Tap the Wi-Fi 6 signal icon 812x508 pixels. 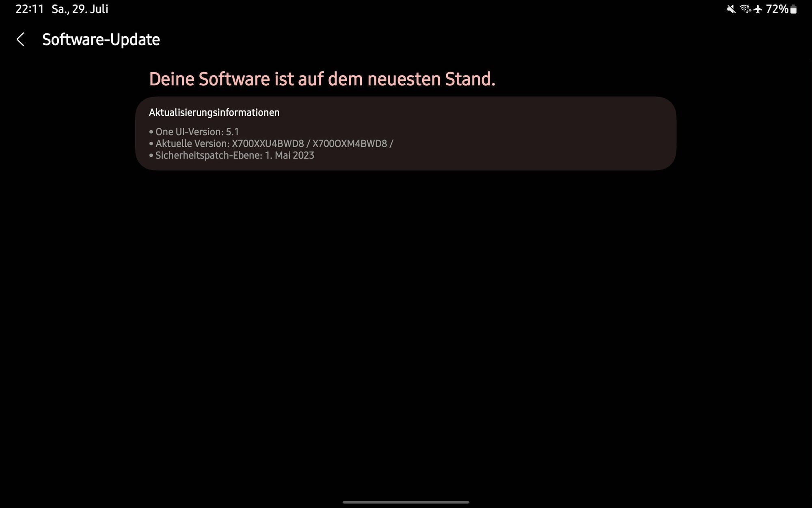(x=745, y=9)
